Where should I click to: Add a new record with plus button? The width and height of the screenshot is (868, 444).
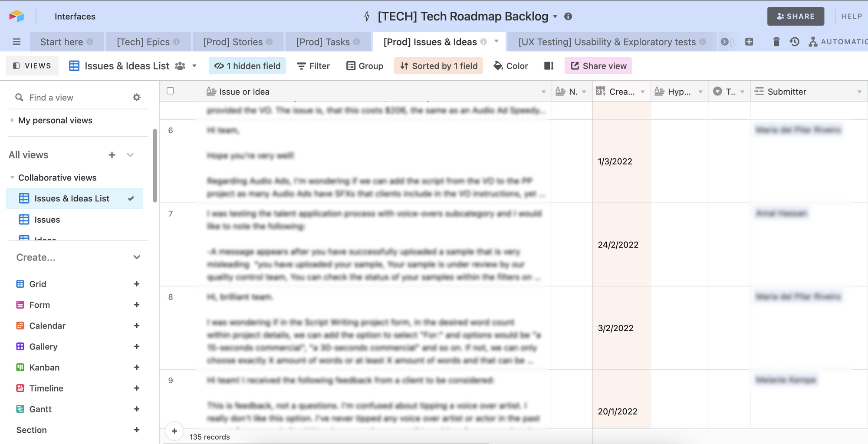pyautogui.click(x=174, y=431)
